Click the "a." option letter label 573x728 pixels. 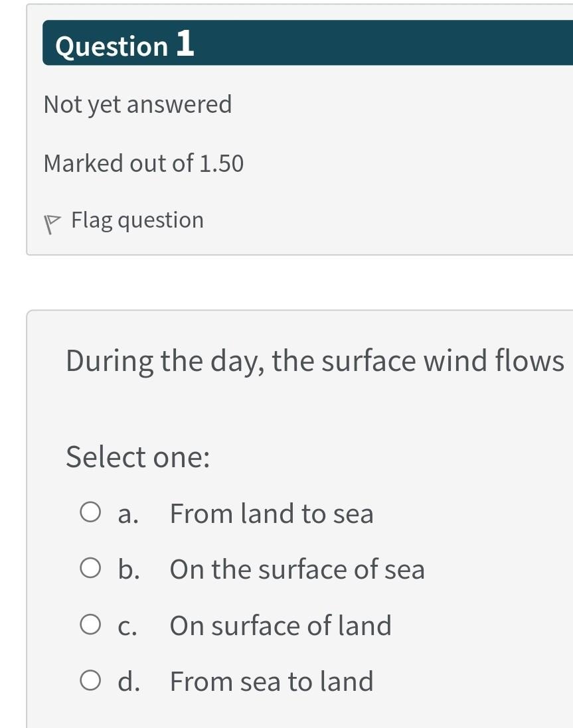pos(128,514)
